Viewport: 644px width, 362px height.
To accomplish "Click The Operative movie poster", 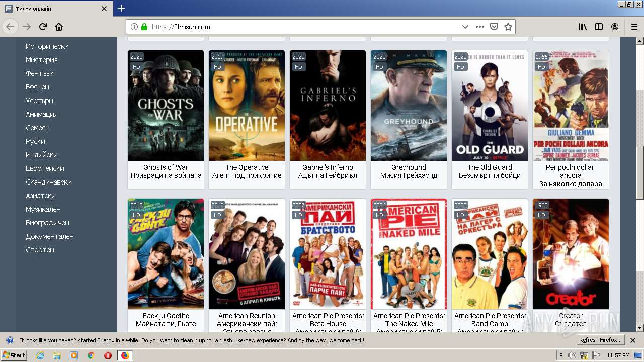I will pyautogui.click(x=247, y=106).
